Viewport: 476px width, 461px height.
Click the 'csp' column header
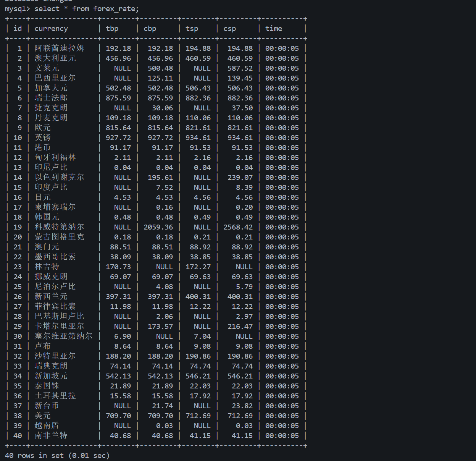(229, 29)
